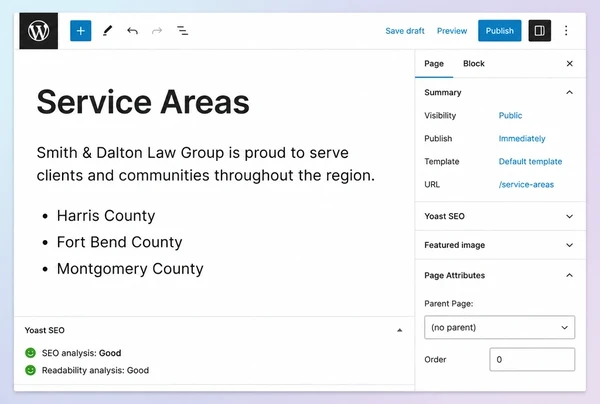Expand the Featured image section

(500, 245)
